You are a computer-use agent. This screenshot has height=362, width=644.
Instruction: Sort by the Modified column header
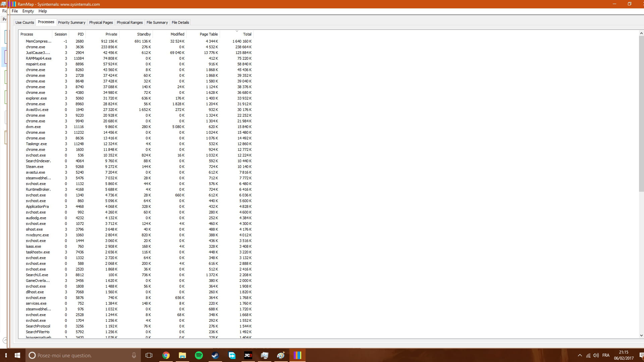pyautogui.click(x=169, y=34)
